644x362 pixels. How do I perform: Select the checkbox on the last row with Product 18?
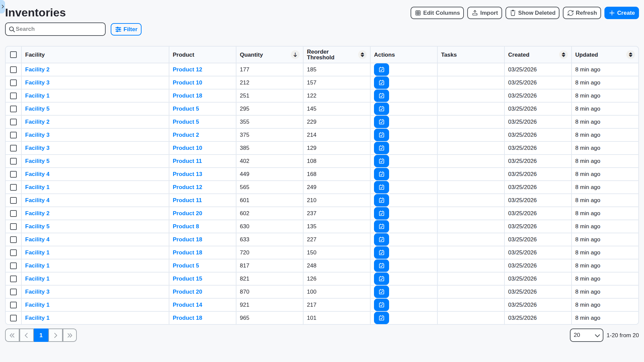[x=13, y=318]
